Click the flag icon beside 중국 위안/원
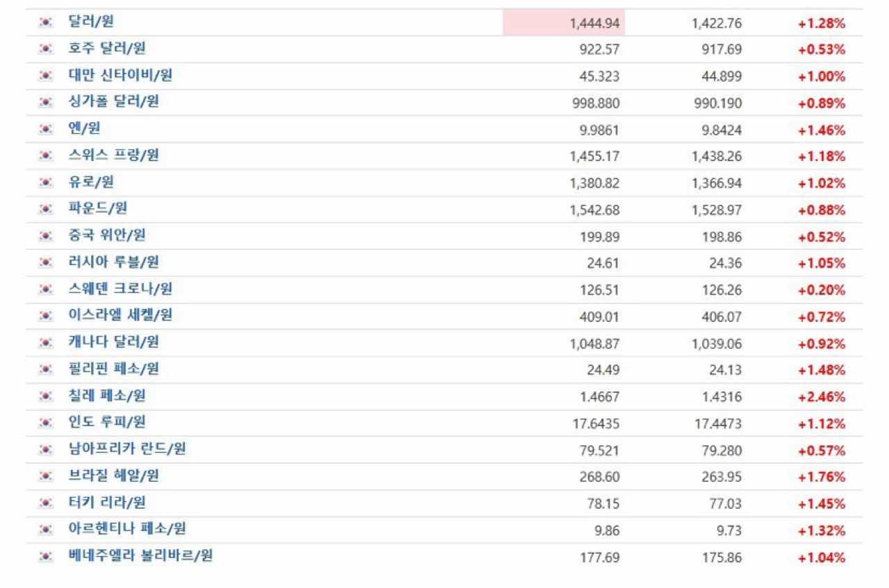The width and height of the screenshot is (889, 588). click(46, 236)
